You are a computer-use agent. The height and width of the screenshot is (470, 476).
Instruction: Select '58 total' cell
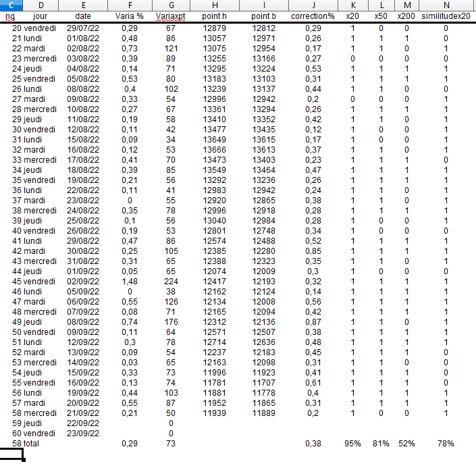click(x=26, y=444)
